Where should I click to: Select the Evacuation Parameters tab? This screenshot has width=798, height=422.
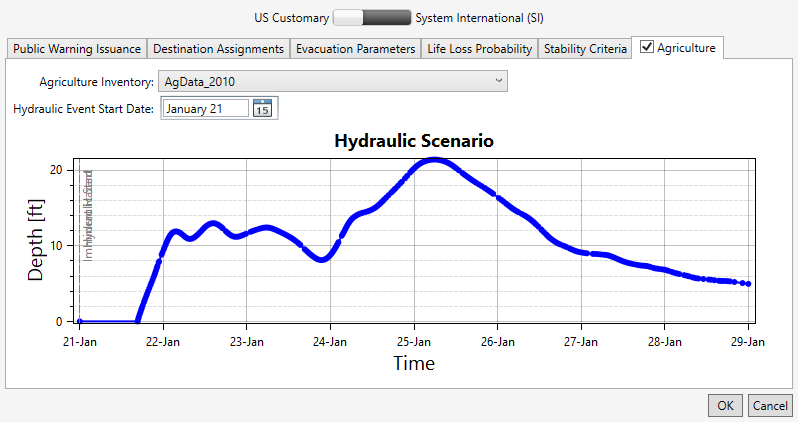coord(355,48)
